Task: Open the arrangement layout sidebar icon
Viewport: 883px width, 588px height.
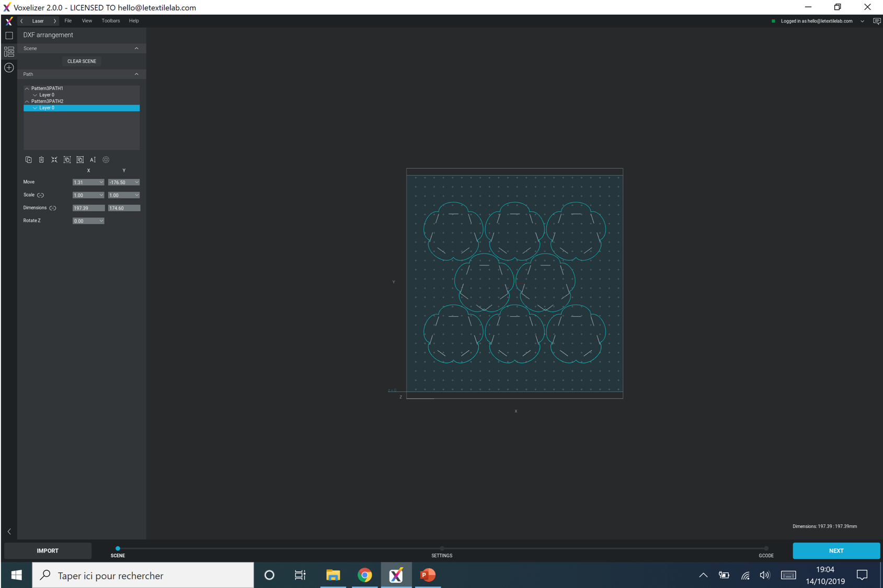Action: 9,51
